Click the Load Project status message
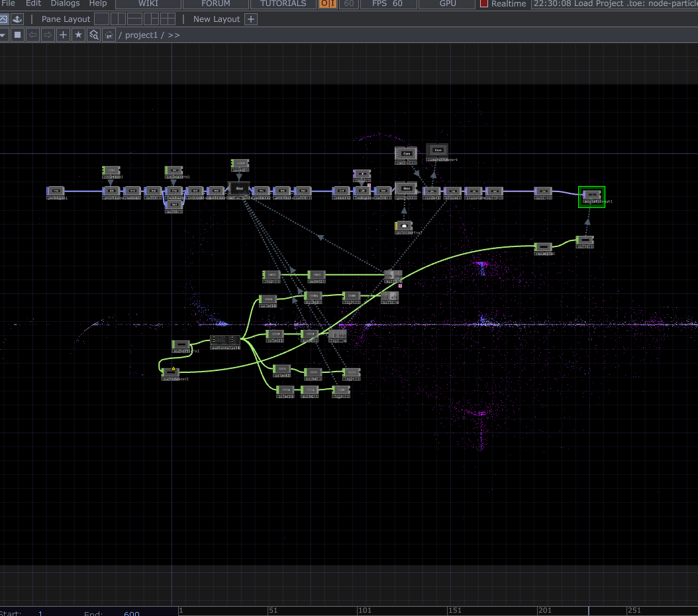Screen dimensions: 698x616 tap(615, 3)
